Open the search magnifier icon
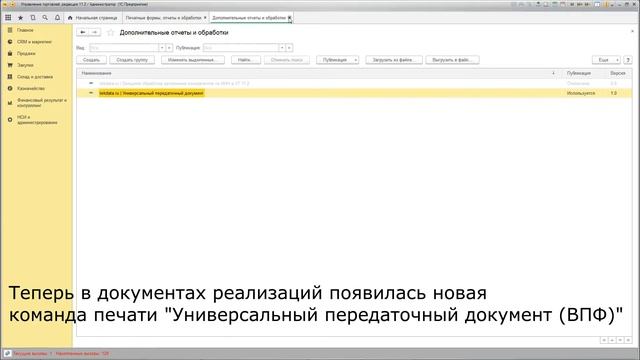The width and height of the screenshot is (640, 360). point(45,18)
